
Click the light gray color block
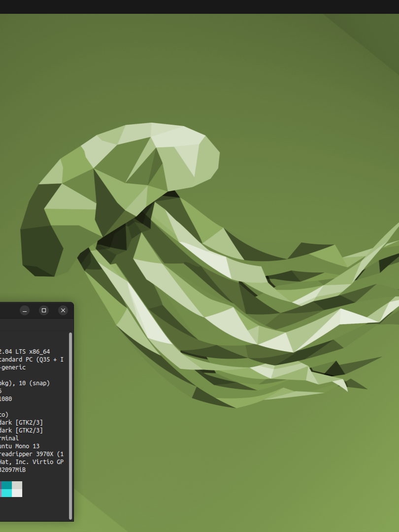tap(17, 485)
